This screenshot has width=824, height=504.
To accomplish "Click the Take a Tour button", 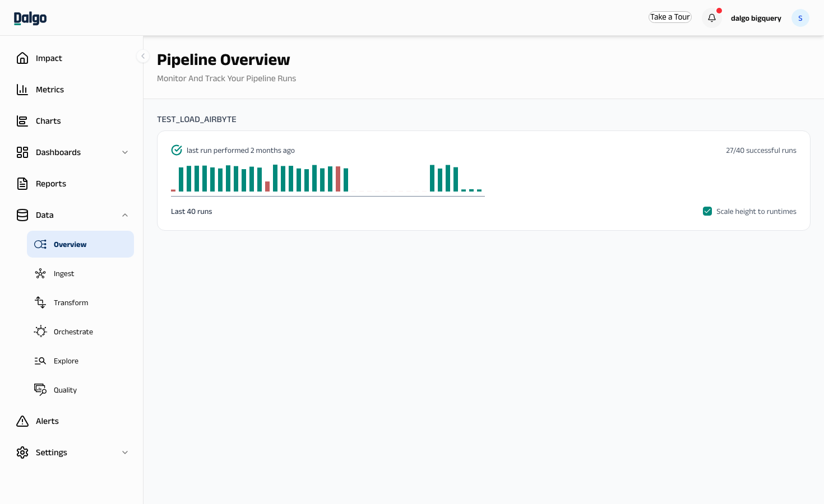I will tap(670, 17).
